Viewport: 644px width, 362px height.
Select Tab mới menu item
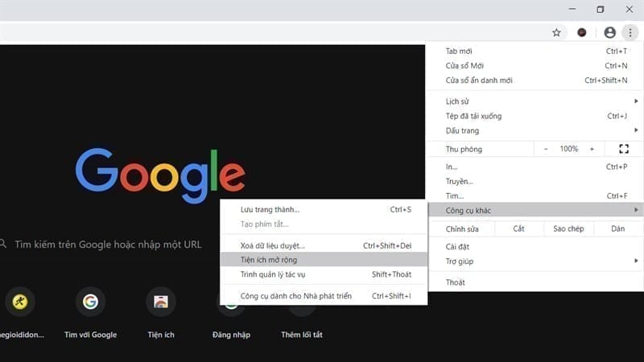(535, 51)
